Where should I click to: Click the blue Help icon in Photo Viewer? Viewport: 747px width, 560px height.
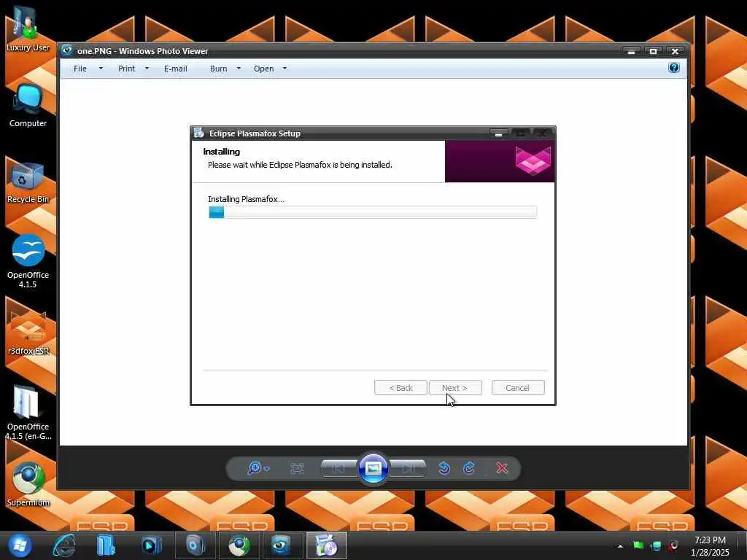click(x=673, y=68)
